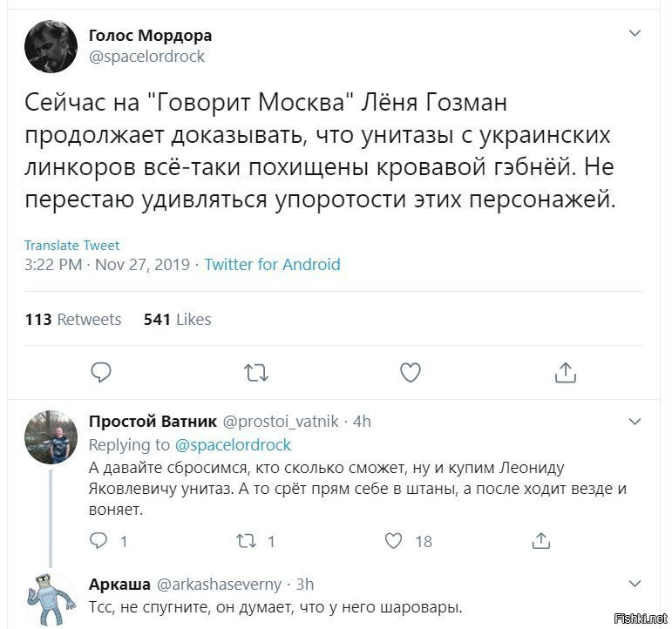Expand options menu on Простой Ватник's reply
The height and width of the screenshot is (629, 672).
[635, 422]
